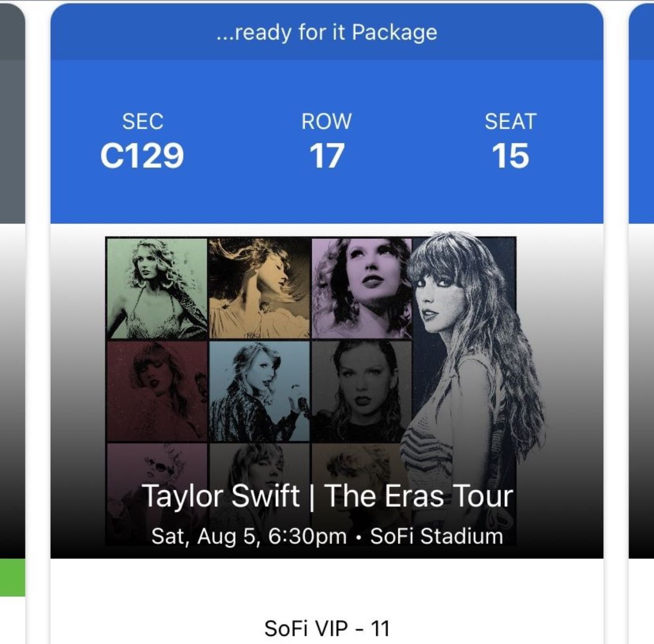This screenshot has width=654, height=644.
Task: Tap the SoFi Stadium venue text
Action: (x=437, y=536)
